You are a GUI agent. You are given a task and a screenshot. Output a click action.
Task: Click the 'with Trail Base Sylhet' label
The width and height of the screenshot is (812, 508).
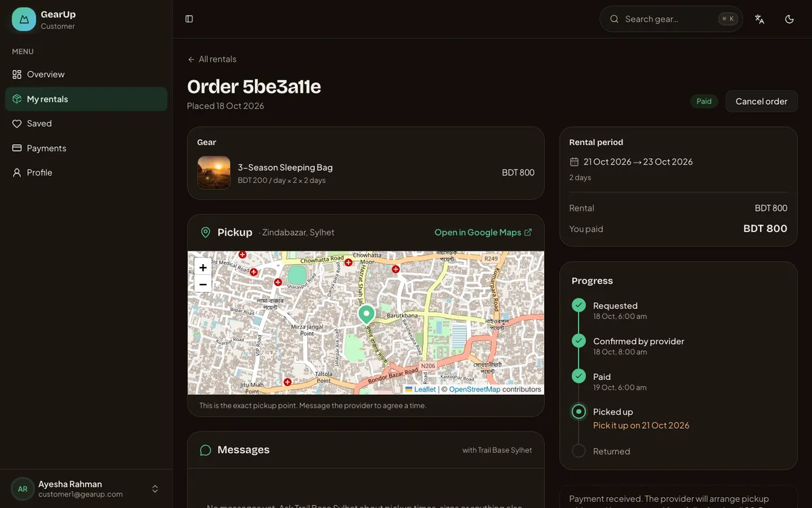(497, 450)
